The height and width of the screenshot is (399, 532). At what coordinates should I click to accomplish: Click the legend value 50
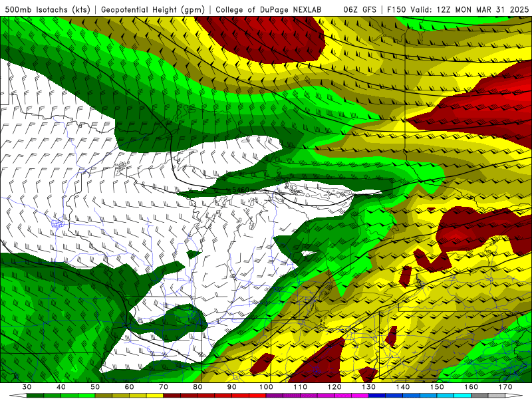(95, 387)
